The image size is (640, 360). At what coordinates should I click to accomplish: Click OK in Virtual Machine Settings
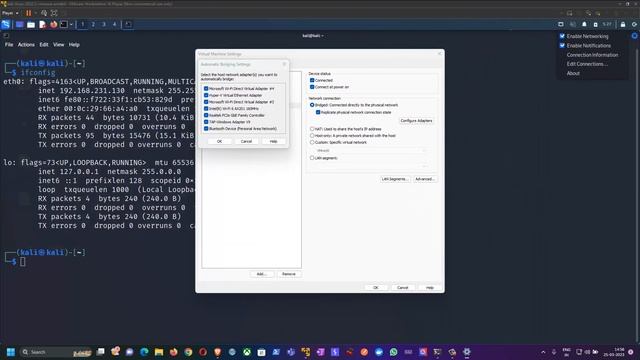click(x=376, y=288)
